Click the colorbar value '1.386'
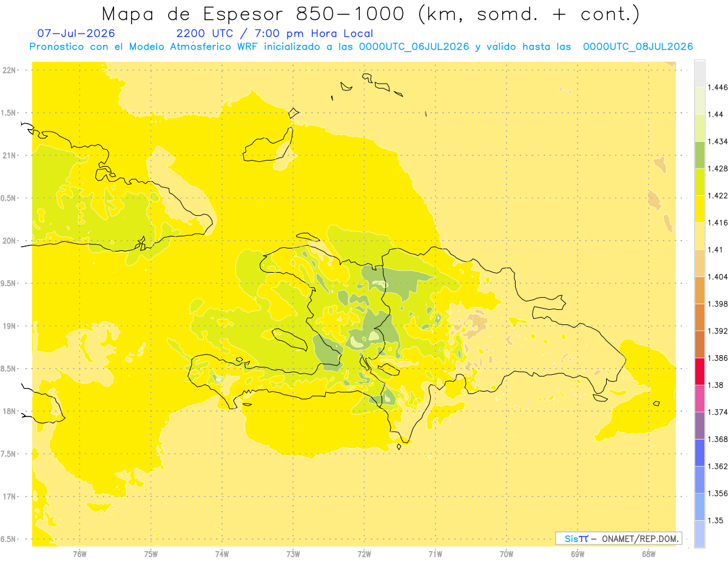This screenshot has width=728, height=562. [x=718, y=358]
